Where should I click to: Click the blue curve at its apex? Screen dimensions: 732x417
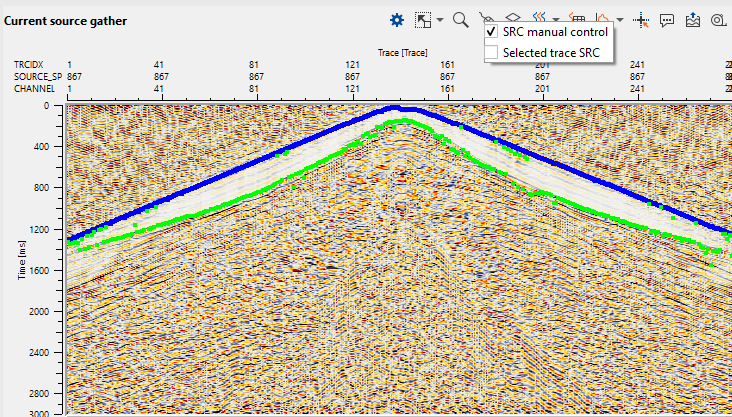397,108
